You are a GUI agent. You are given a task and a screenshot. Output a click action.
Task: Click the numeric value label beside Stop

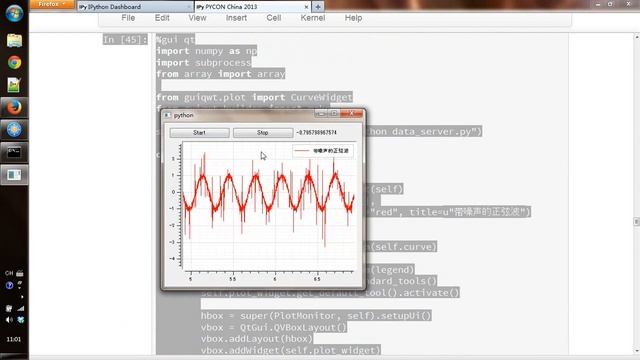tap(316, 133)
